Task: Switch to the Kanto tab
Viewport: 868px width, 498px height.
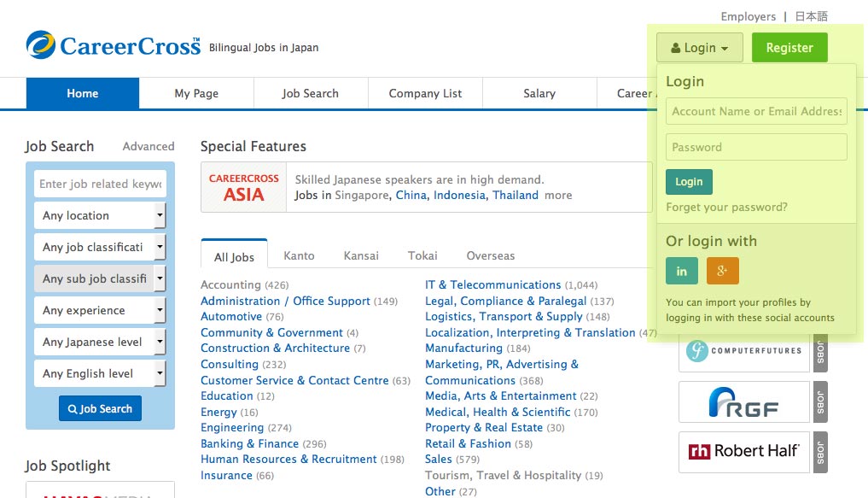Action: 299,256
